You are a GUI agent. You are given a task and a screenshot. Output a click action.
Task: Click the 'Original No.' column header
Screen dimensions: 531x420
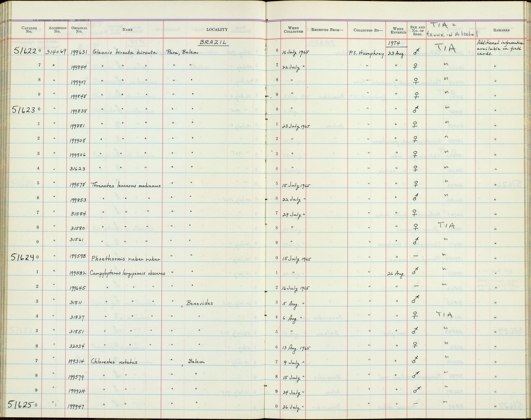79,30
